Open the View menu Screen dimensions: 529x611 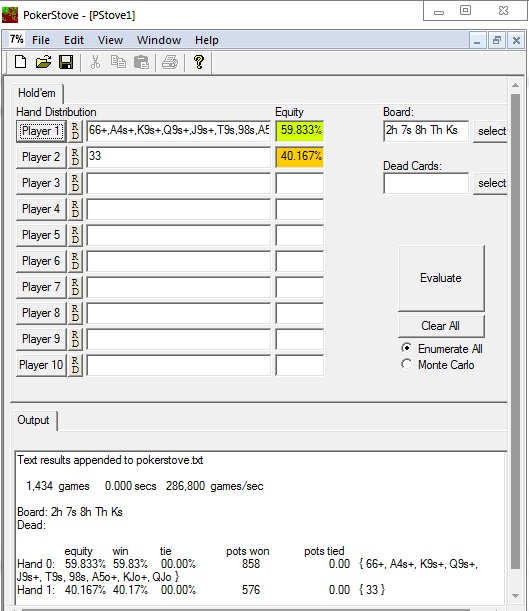pos(110,40)
